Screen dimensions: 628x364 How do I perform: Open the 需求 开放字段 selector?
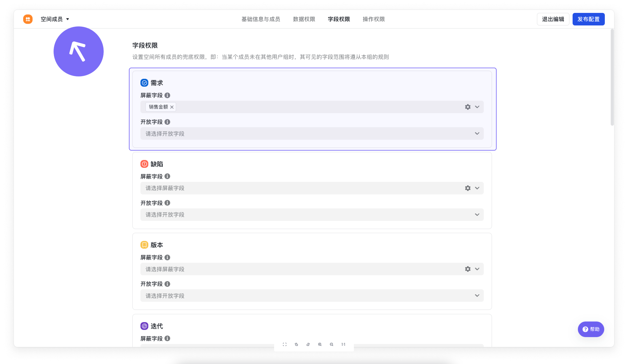click(312, 134)
